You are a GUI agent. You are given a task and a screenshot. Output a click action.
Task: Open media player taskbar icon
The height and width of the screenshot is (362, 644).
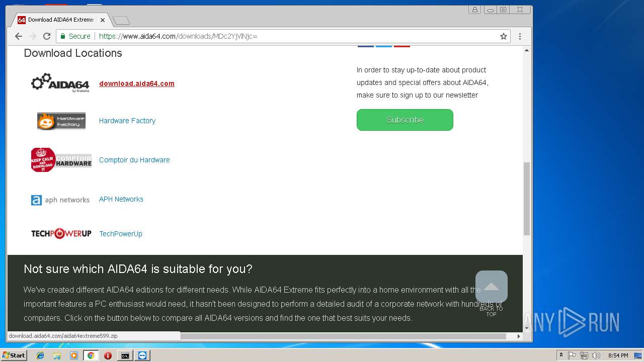tap(74, 355)
